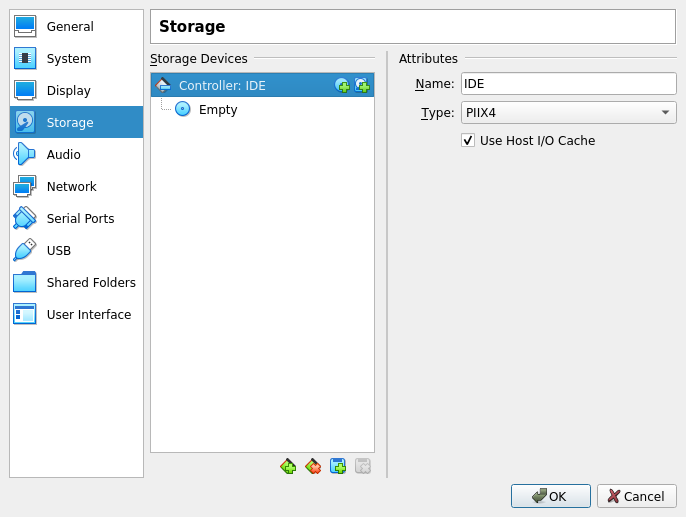Screen dimensions: 686x517
Task: Open the General settings page
Action: coord(70,27)
